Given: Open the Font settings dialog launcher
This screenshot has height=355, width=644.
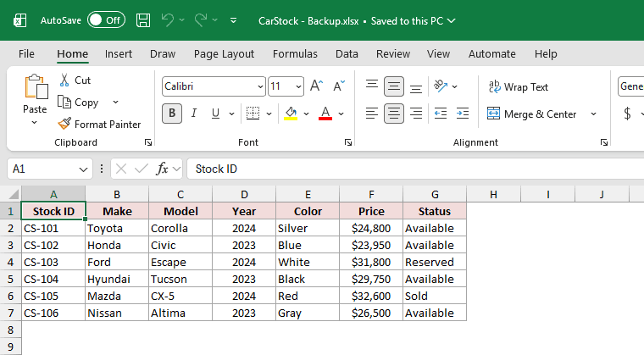Looking at the screenshot, I should tap(348, 142).
